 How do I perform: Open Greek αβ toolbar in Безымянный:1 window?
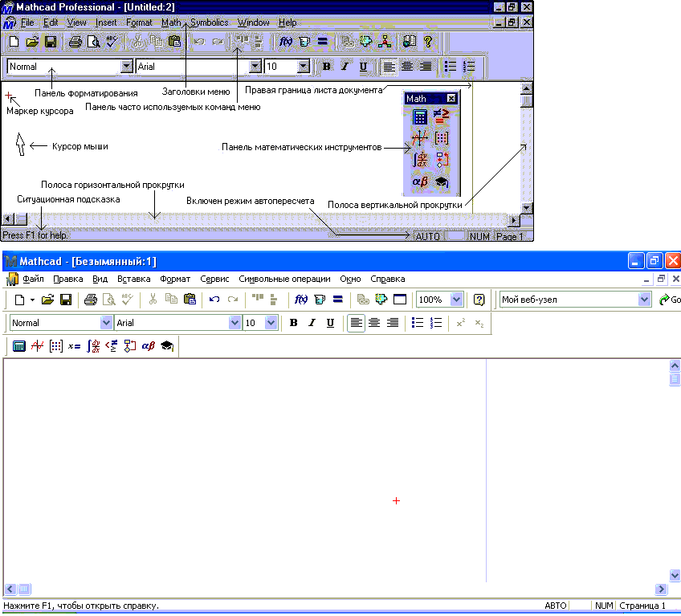pos(148,346)
